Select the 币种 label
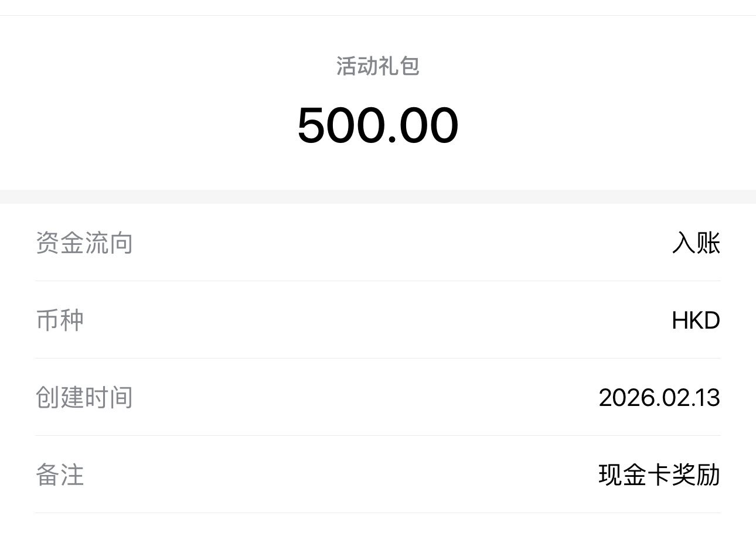This screenshot has height=536, width=756. (60, 320)
